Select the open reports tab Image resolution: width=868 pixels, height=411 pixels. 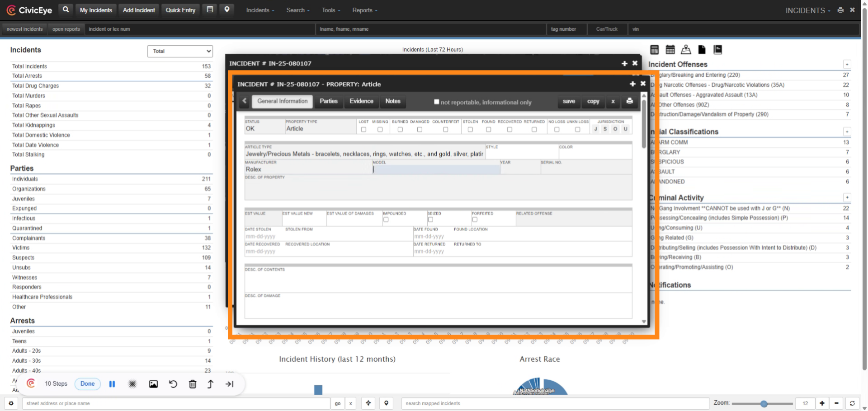[66, 29]
